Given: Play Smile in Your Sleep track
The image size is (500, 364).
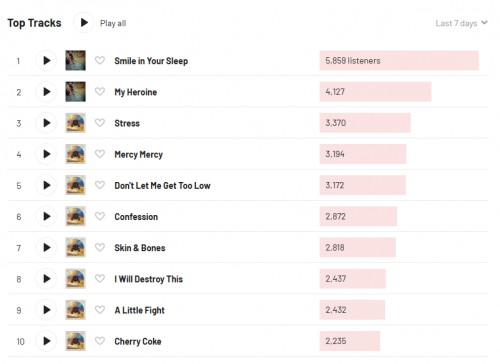Looking at the screenshot, I should (x=46, y=60).
